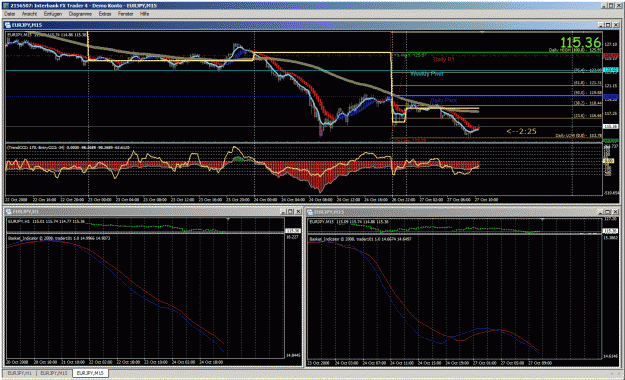
Task: Click the Basket_Indicator label in bottom-right M15 chart
Action: click(x=360, y=239)
